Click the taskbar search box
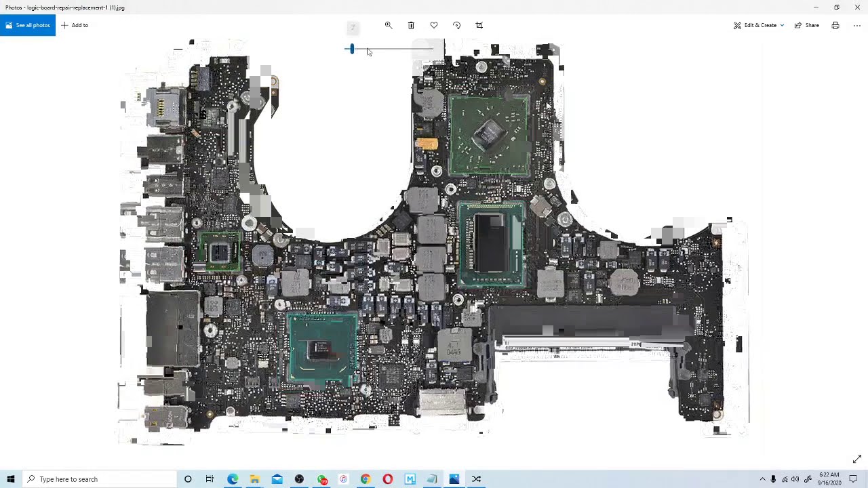Viewport: 868px width, 488px height. click(99, 479)
